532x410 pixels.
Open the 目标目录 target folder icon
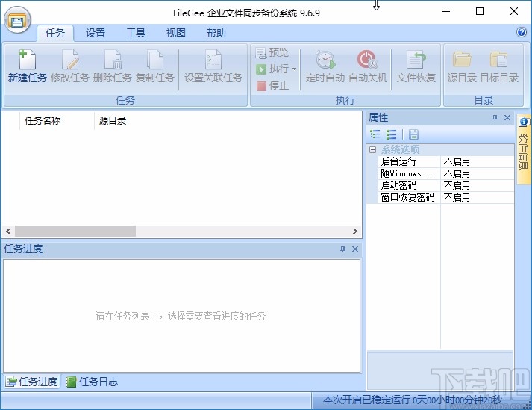499,66
